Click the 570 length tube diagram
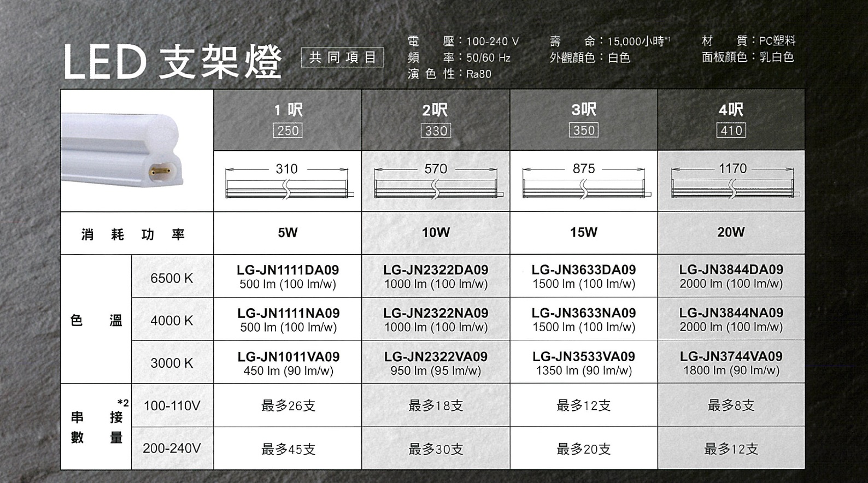Viewport: 868px width, 483px height. click(436, 182)
